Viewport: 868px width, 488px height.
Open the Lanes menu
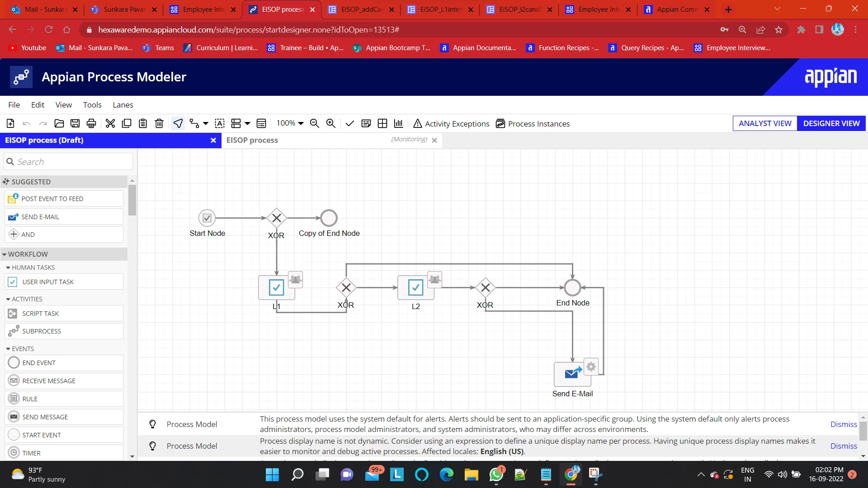[x=123, y=105]
